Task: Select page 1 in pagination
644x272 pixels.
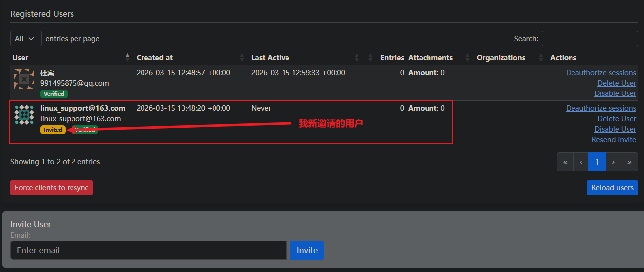Action: (x=597, y=162)
